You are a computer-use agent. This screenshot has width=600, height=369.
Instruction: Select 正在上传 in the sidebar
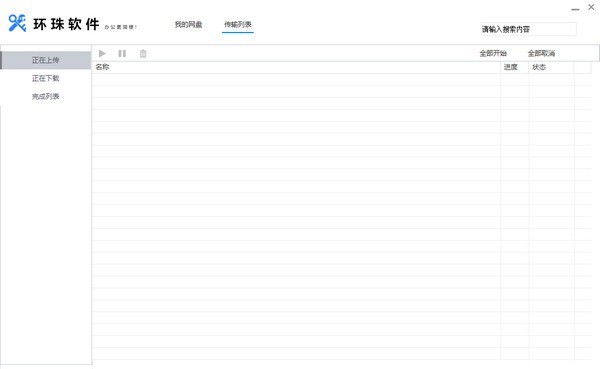[46, 60]
